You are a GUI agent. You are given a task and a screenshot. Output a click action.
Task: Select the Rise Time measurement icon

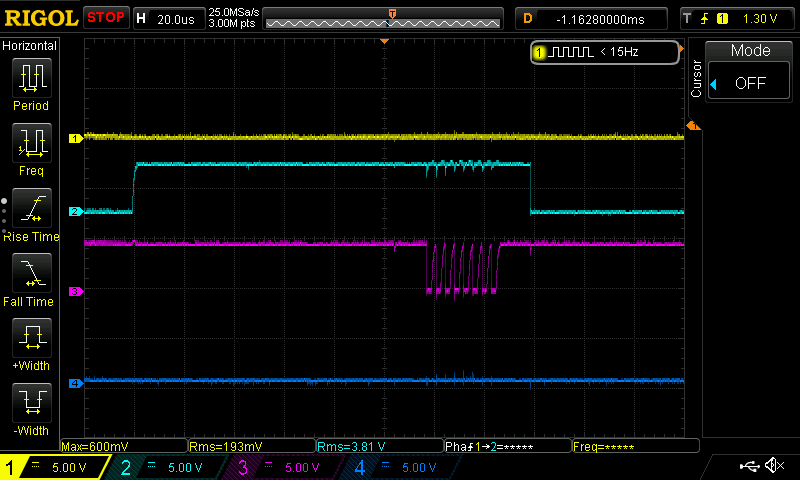tap(32, 208)
